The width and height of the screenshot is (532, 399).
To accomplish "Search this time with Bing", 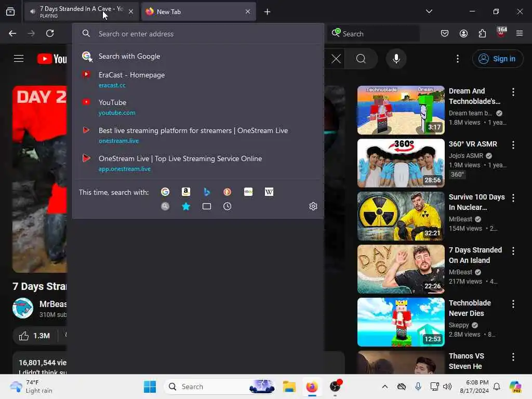I will tap(207, 192).
